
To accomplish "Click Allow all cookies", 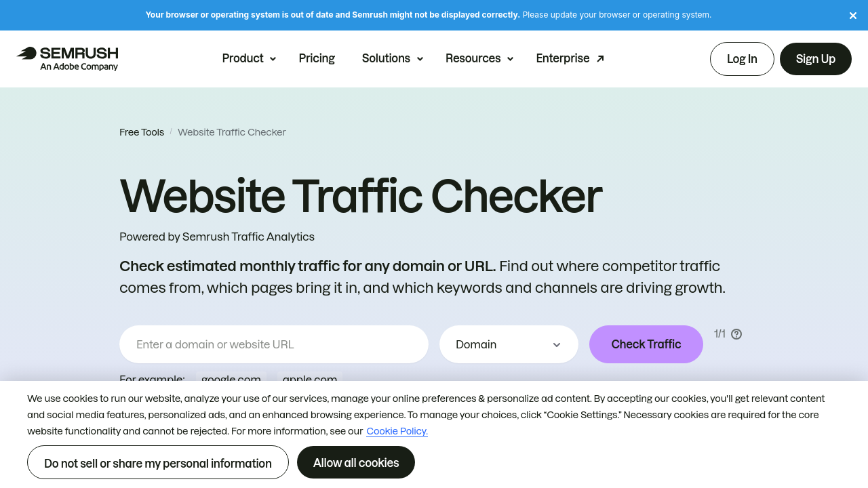I will point(356,463).
